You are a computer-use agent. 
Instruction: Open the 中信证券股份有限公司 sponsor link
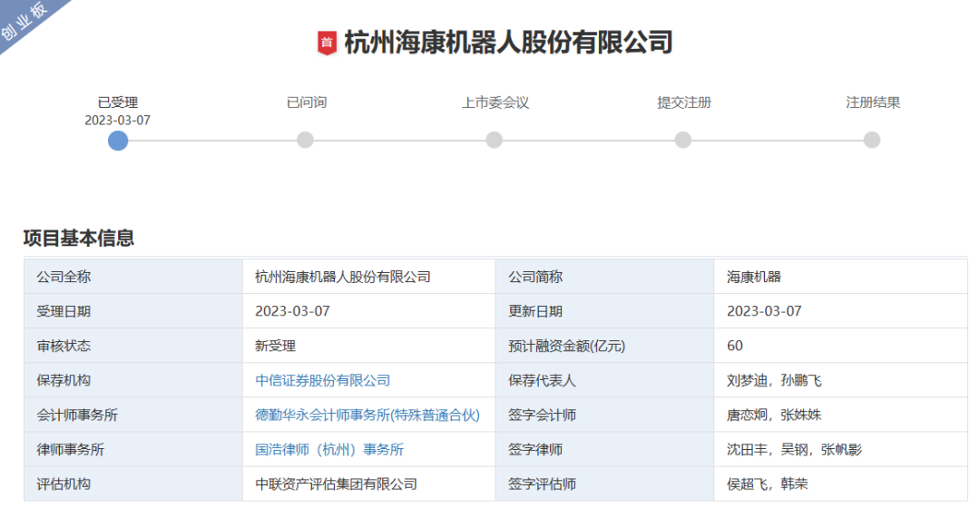tap(322, 380)
